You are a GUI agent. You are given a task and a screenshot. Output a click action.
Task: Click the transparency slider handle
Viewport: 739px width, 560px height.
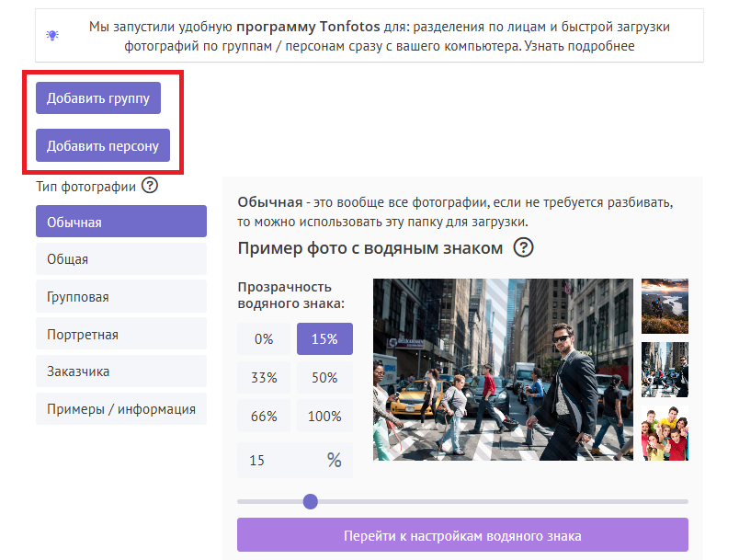pos(311,501)
